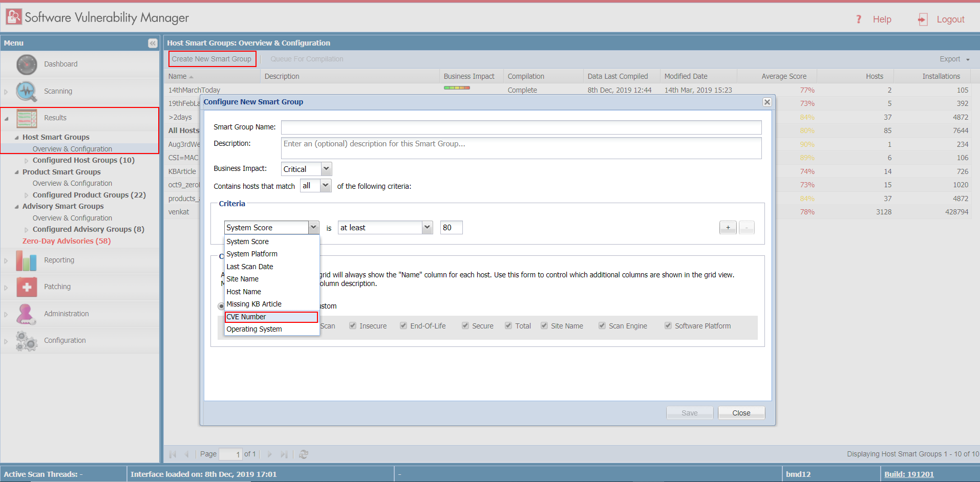
Task: Click the Build: 191201 link
Action: point(909,474)
